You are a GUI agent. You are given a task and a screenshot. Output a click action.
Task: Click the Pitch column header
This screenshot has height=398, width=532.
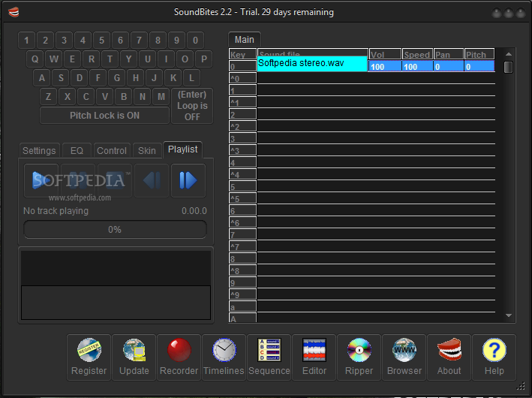[479, 54]
